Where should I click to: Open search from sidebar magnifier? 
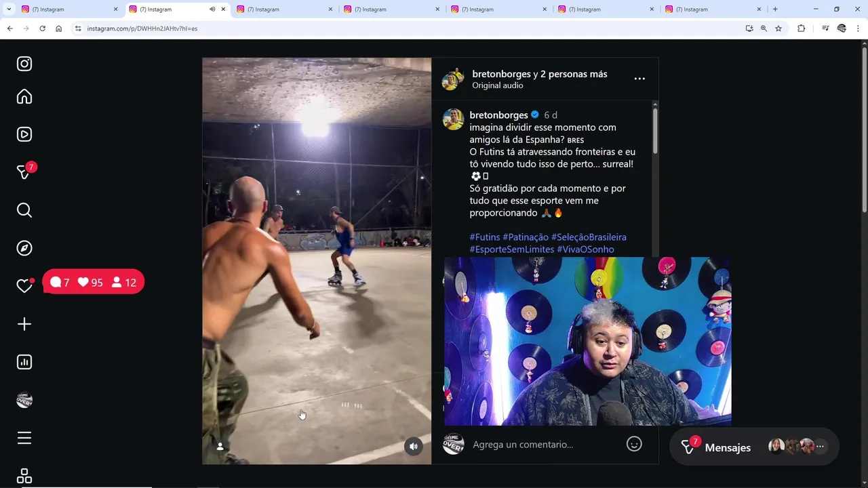click(24, 210)
